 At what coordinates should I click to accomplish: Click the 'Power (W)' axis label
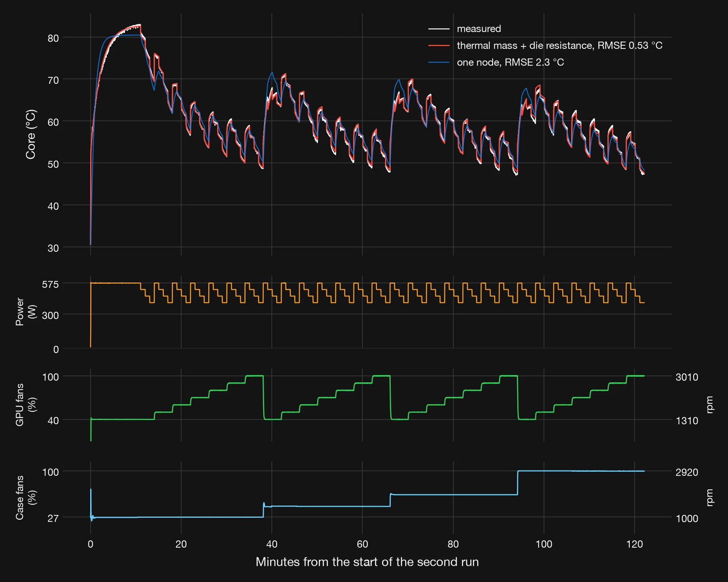point(26,312)
